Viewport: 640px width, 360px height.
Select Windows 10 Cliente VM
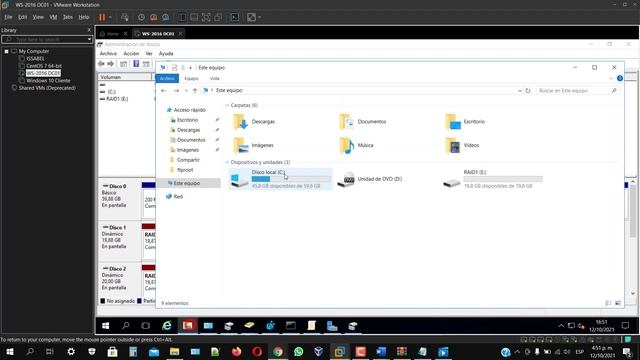point(48,80)
